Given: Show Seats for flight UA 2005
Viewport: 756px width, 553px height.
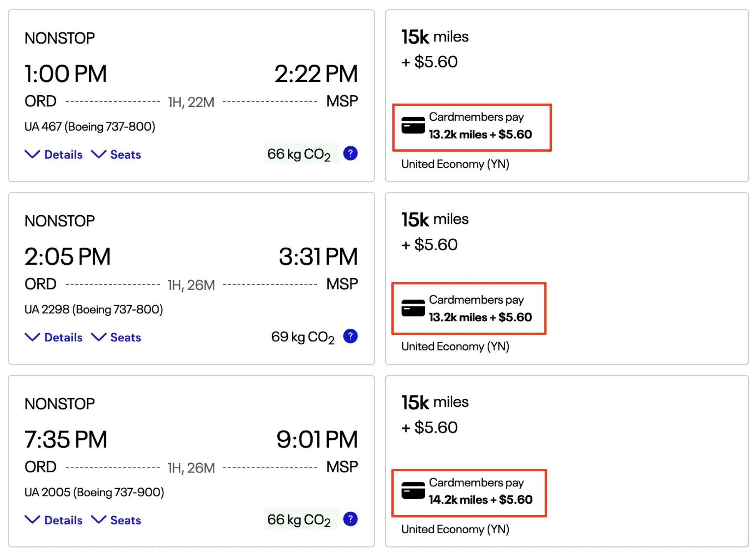Looking at the screenshot, I should [116, 520].
